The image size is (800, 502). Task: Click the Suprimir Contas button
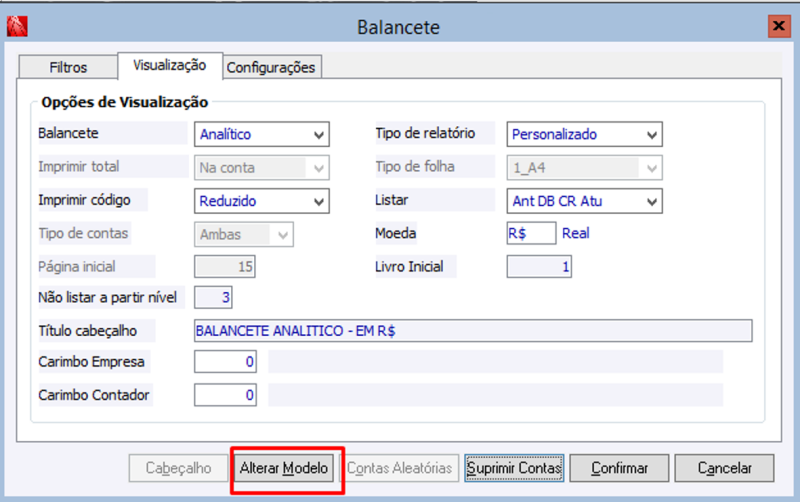point(514,468)
